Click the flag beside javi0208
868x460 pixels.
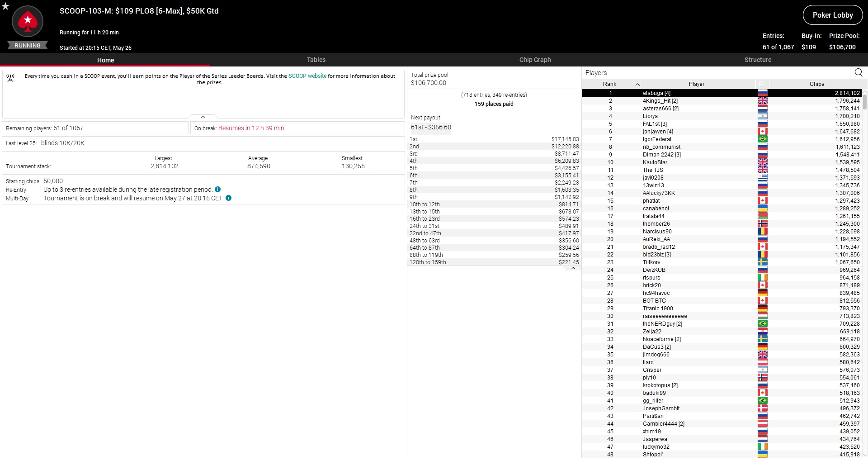(763, 178)
